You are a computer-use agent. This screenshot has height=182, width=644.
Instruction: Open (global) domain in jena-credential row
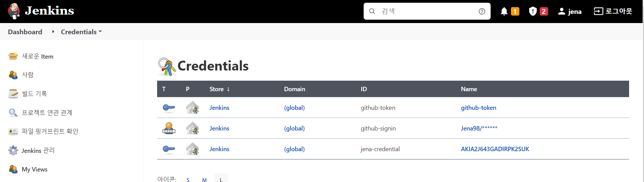[295, 149]
